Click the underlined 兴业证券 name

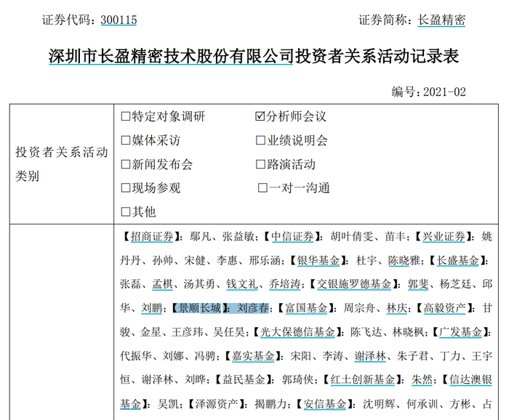click(444, 236)
